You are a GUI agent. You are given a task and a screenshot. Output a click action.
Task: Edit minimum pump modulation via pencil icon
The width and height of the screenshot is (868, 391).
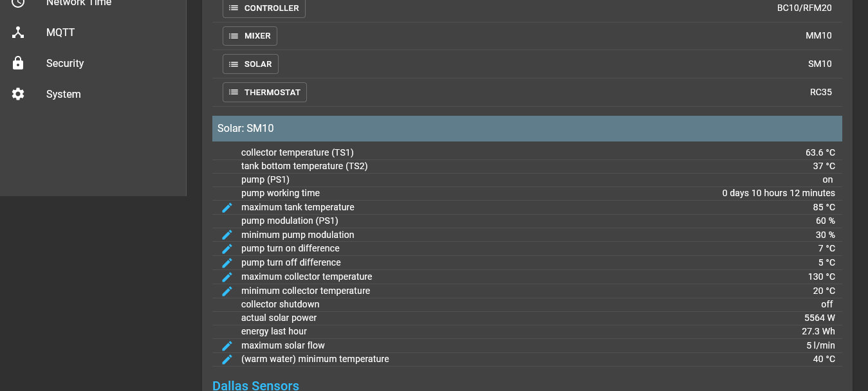226,235
